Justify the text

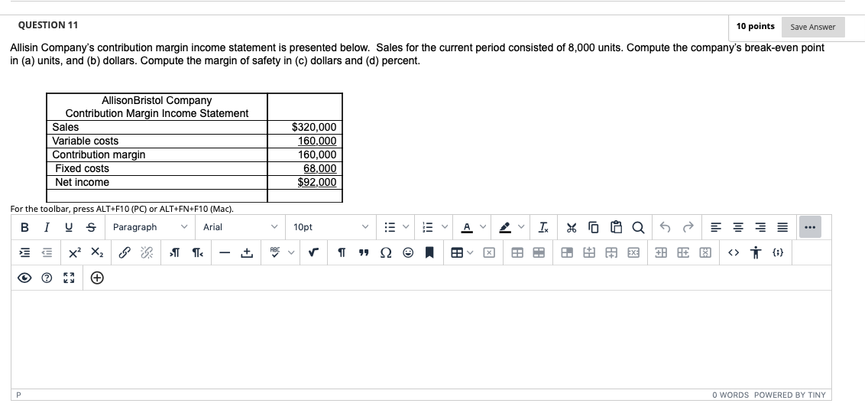point(782,227)
